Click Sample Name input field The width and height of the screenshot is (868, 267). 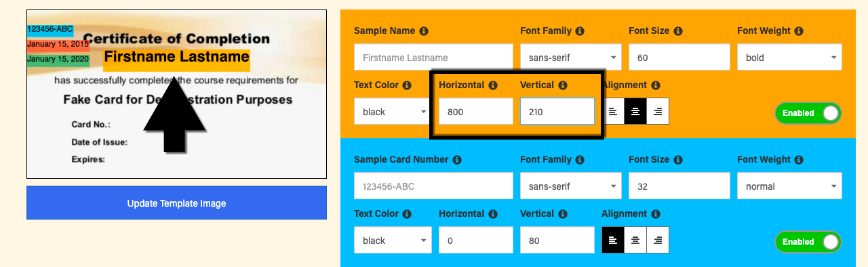(433, 58)
